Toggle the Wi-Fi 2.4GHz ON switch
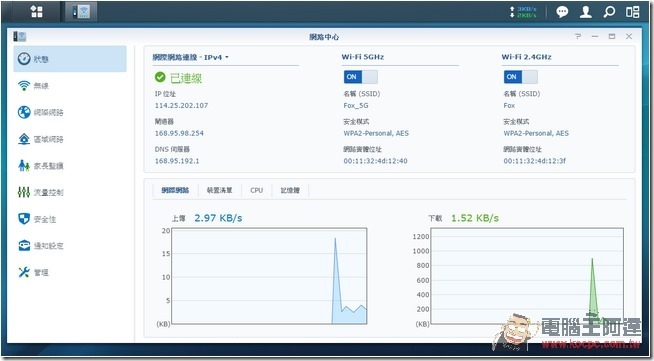The height and width of the screenshot is (361, 654). tap(521, 77)
